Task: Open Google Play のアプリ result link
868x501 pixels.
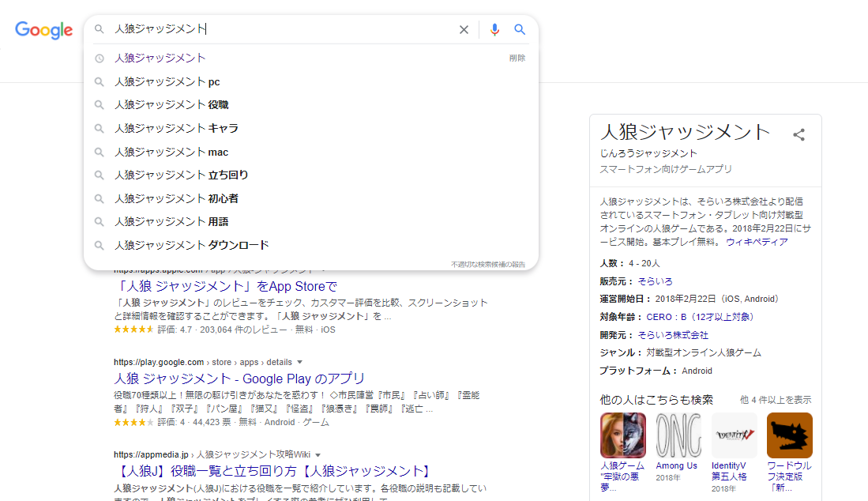Action: [x=239, y=379]
